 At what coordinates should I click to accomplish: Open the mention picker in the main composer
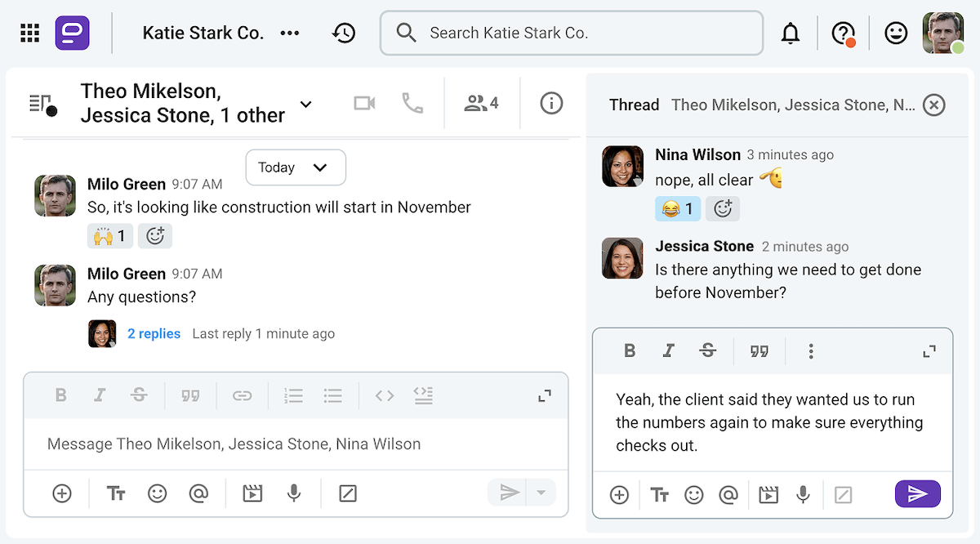[x=200, y=493]
